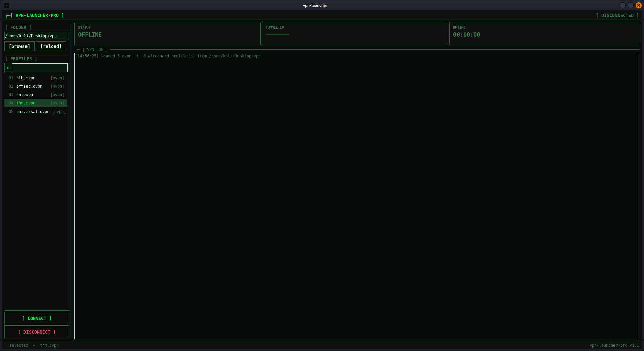Viewport: 644px width, 351px height.
Task: Click the PROFILES section heading
Action: click(x=21, y=59)
